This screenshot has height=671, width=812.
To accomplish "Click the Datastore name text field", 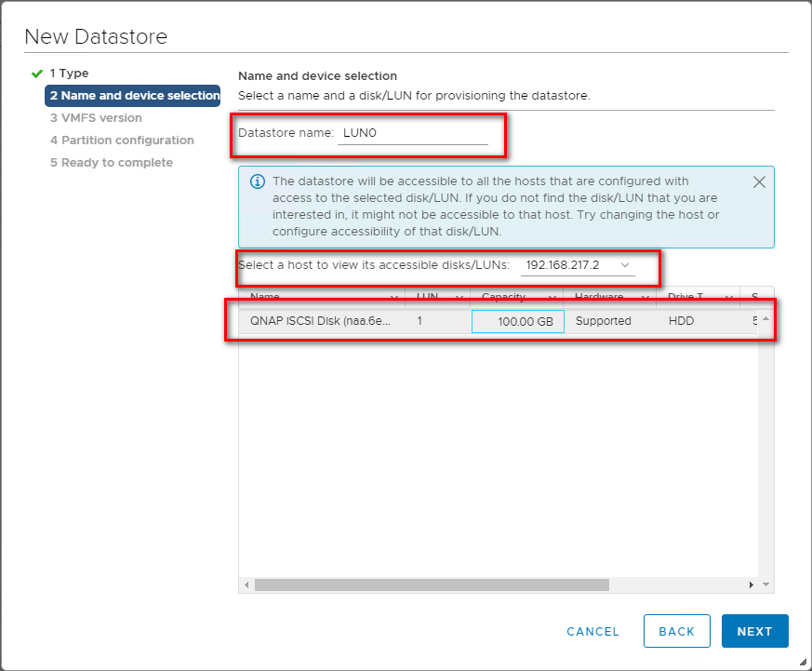I will [413, 133].
